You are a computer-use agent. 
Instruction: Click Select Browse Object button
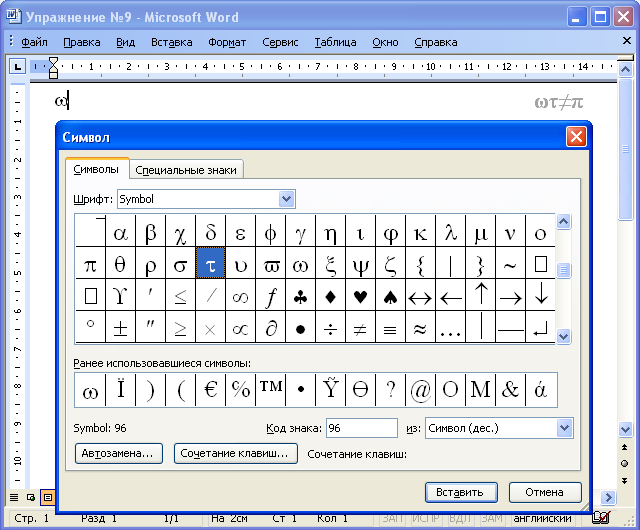pyautogui.click(x=624, y=463)
